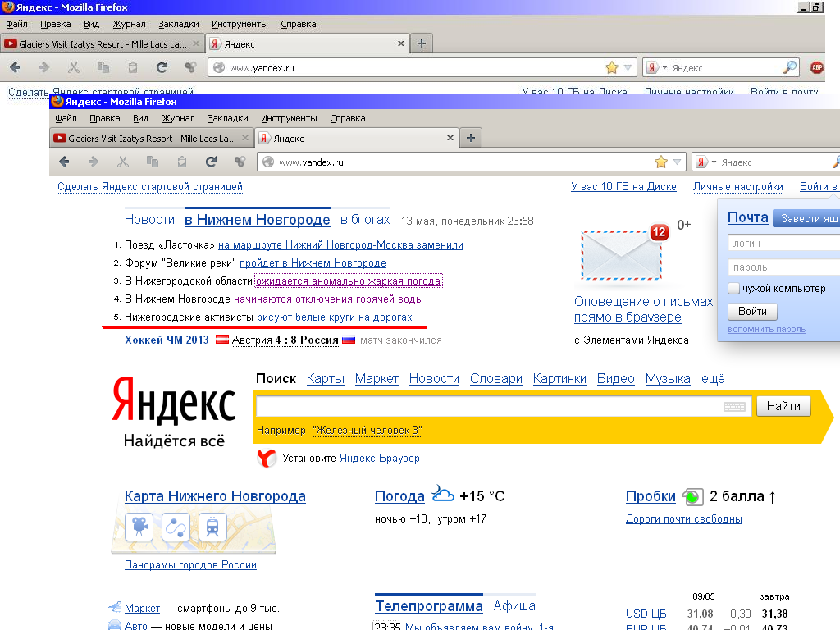840x630 pixels.
Task: Click traffic light icon next to Пробки
Action: coord(692,496)
